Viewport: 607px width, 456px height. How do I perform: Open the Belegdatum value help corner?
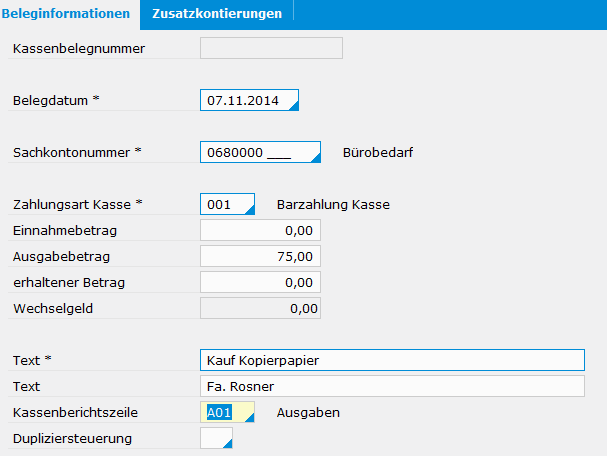[x=294, y=106]
